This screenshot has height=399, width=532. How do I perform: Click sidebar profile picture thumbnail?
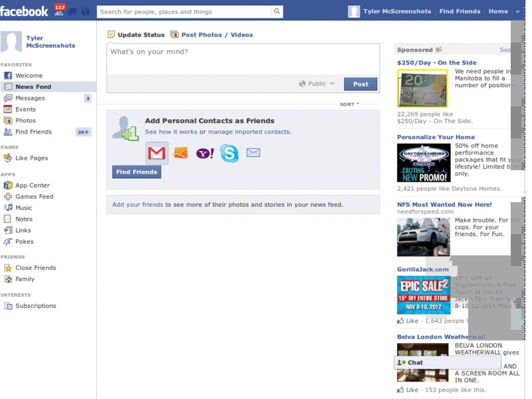(11, 42)
